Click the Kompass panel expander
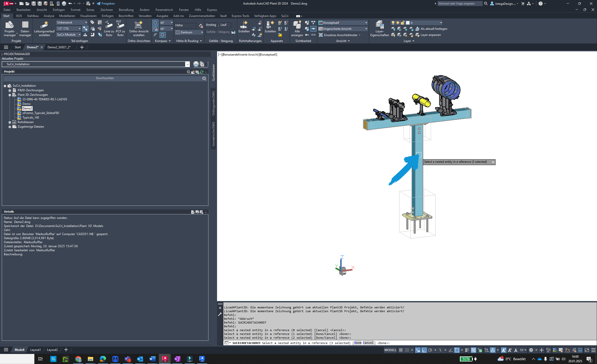Screen dimensions: 597x364 tap(163, 41)
